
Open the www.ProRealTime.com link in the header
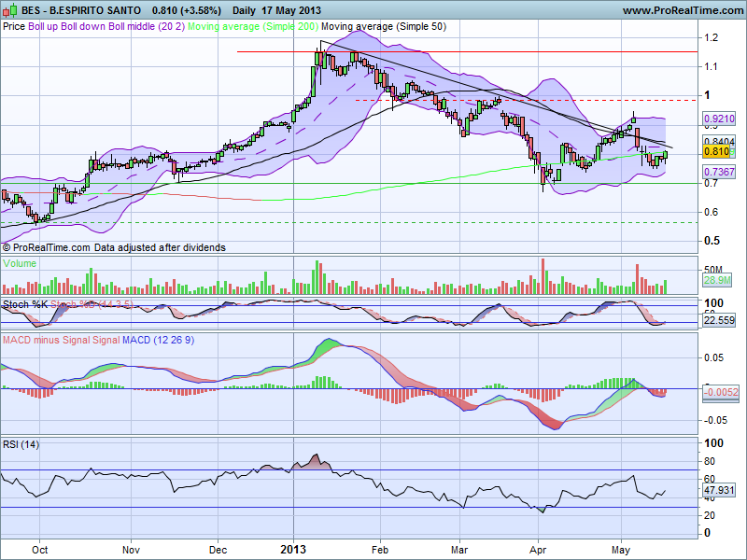point(683,10)
